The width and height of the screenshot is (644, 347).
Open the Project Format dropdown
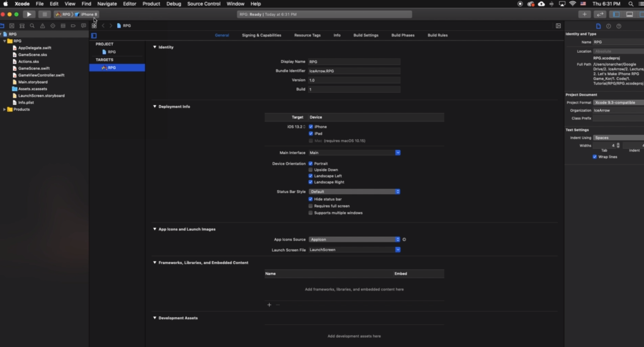(618, 102)
